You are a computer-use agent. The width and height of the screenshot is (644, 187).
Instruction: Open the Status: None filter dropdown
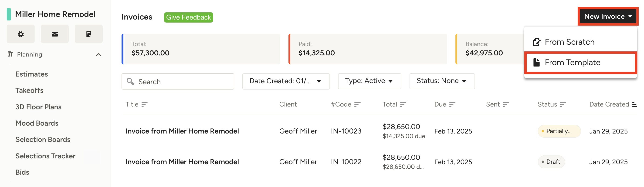pyautogui.click(x=442, y=81)
